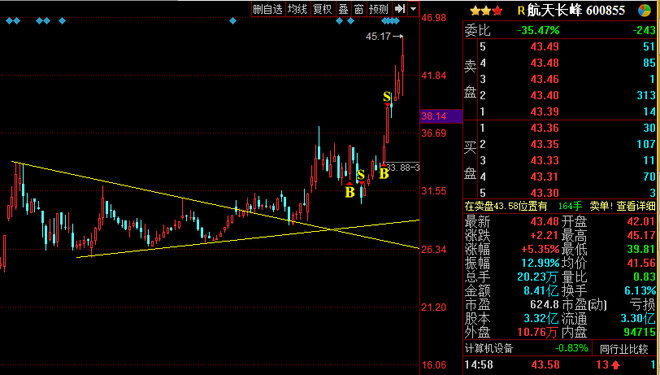Select buy level 4 price 43.31
The height and width of the screenshot is (375, 660).
click(x=545, y=177)
